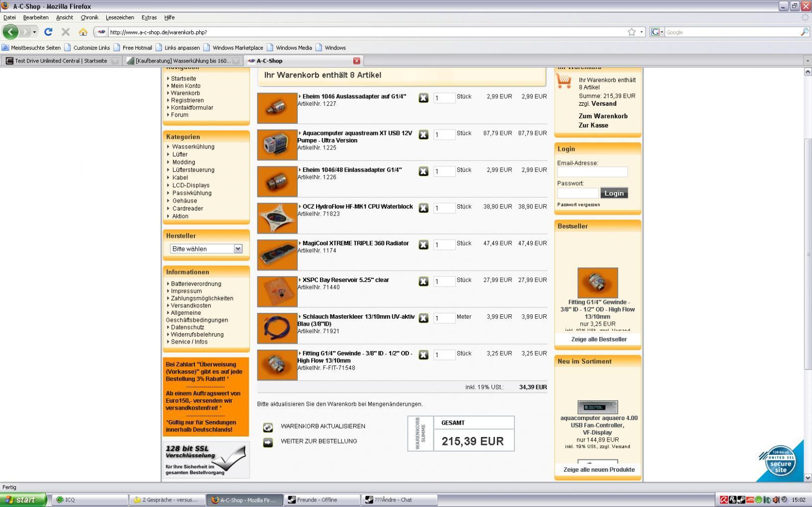The image size is (812, 507).
Task: Click the aquaero 4.00 new product thumbnail
Action: [x=598, y=407]
